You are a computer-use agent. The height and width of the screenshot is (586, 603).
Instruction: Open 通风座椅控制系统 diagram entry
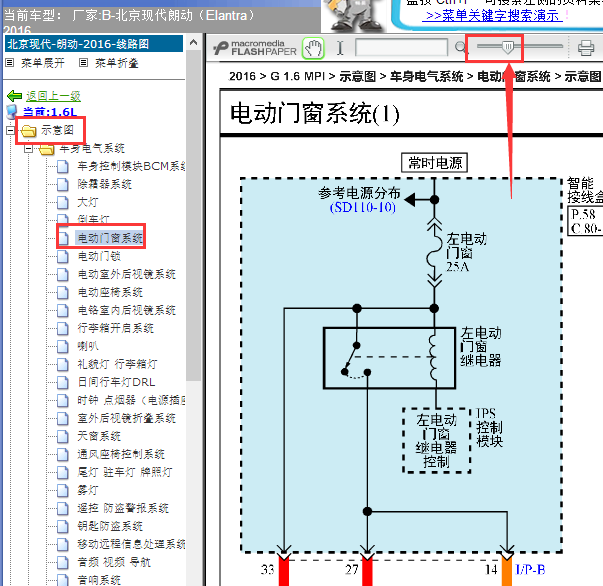click(x=121, y=454)
